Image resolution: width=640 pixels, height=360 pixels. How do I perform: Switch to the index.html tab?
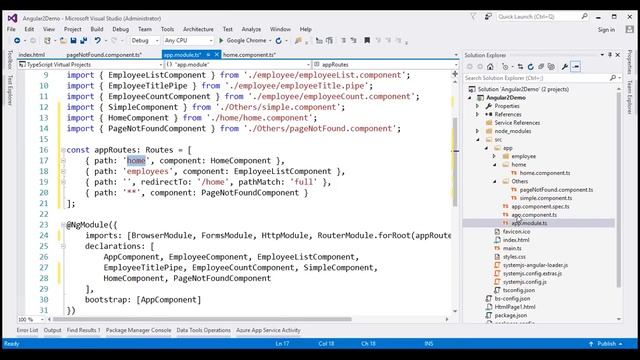tap(31, 55)
